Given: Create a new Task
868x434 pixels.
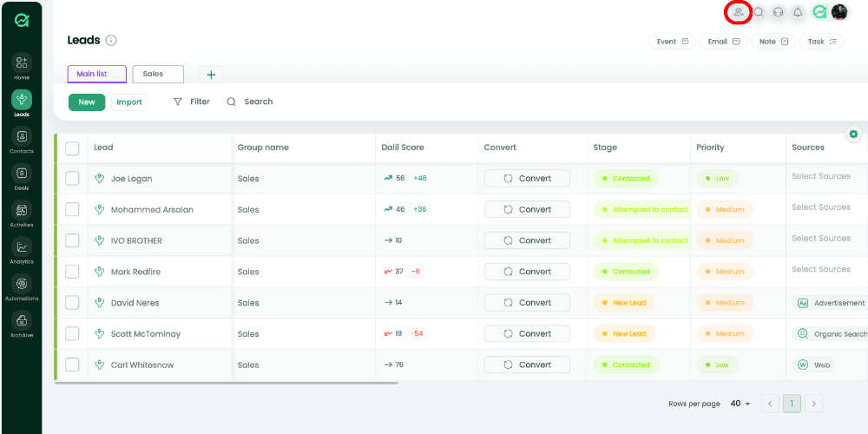Looking at the screenshot, I should click(x=821, y=42).
